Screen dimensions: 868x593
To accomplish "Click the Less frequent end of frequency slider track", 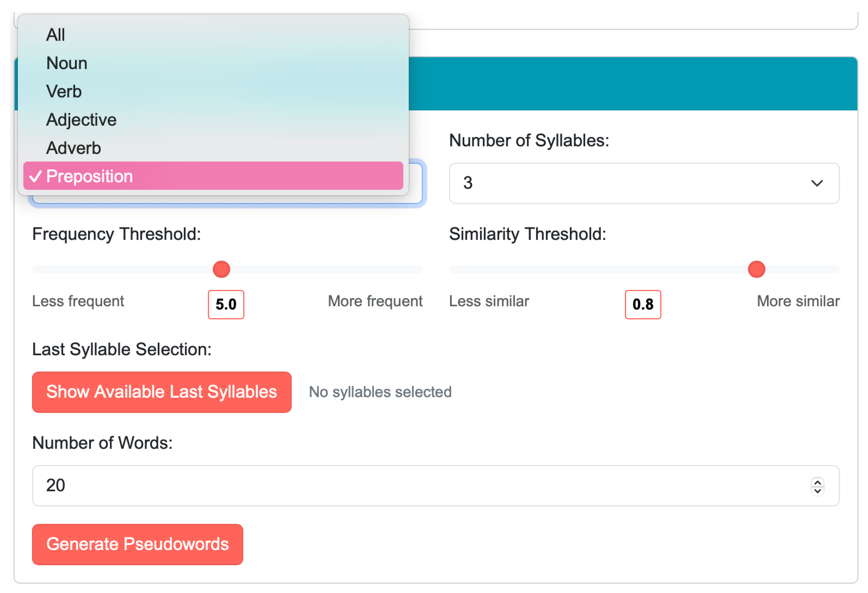I will (x=37, y=270).
